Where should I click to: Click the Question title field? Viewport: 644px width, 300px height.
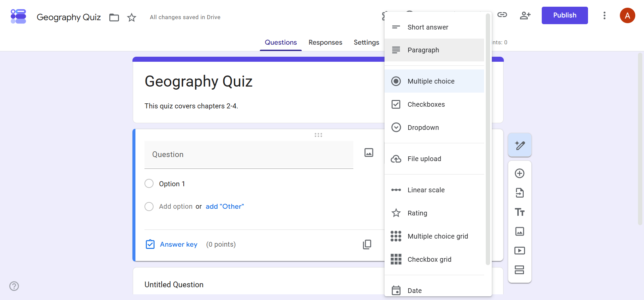[x=249, y=155]
